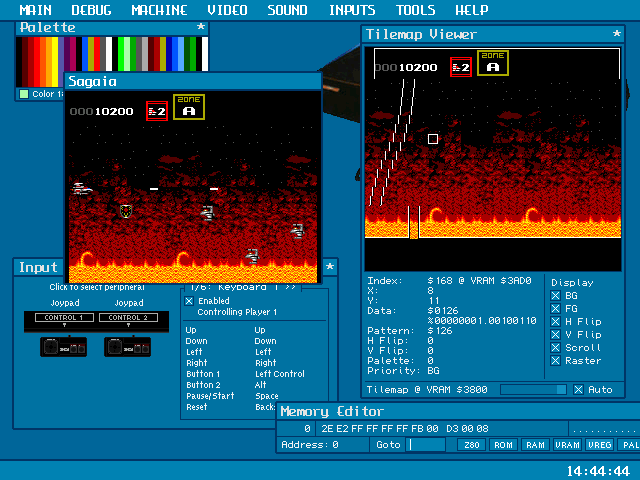Click the 'Tilemap @ VRAM $3800' label

point(427,390)
